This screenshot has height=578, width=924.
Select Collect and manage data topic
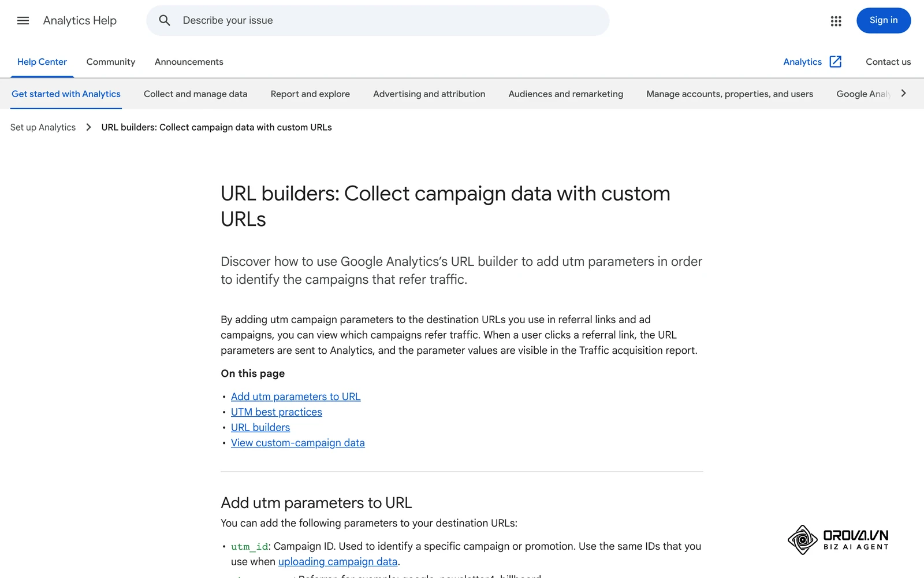pyautogui.click(x=195, y=94)
